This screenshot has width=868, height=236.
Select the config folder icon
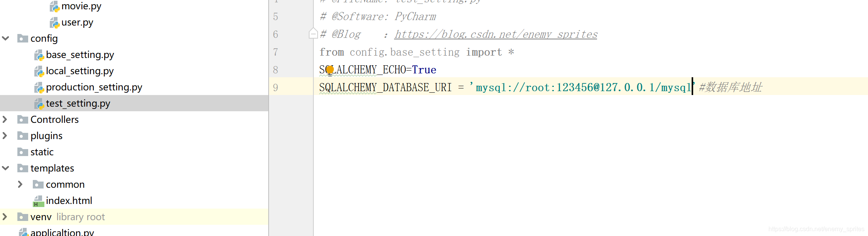pos(23,39)
